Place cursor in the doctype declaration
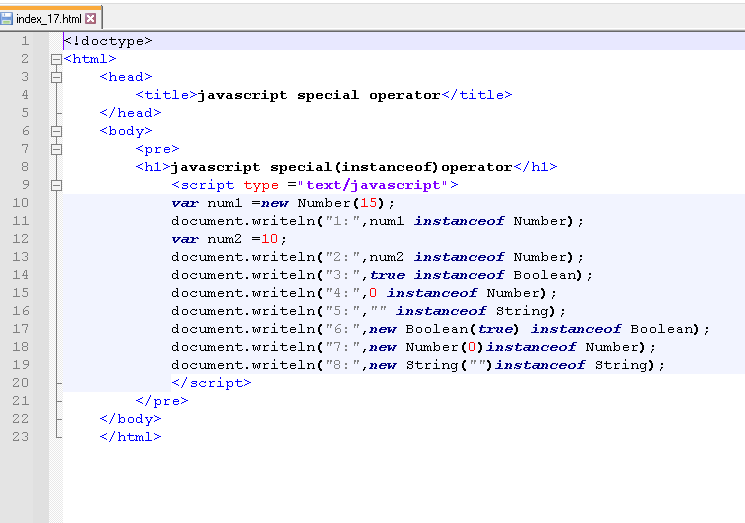Image resolution: width=745 pixels, height=523 pixels. click(108, 41)
